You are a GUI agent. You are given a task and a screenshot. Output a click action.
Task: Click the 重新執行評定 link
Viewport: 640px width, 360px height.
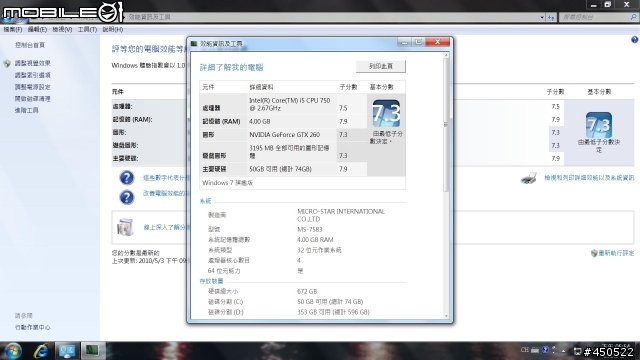[616, 253]
